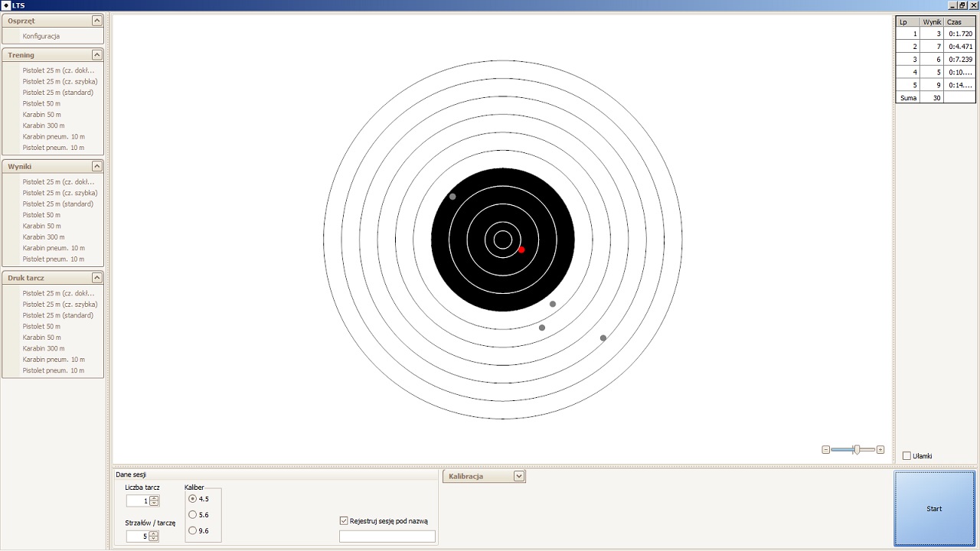The width and height of the screenshot is (980, 551).
Task: Click the session name input field
Action: (387, 536)
